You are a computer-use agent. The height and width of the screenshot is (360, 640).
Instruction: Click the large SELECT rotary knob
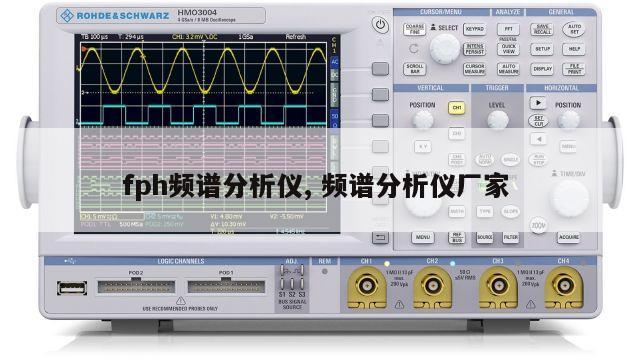[x=444, y=49]
